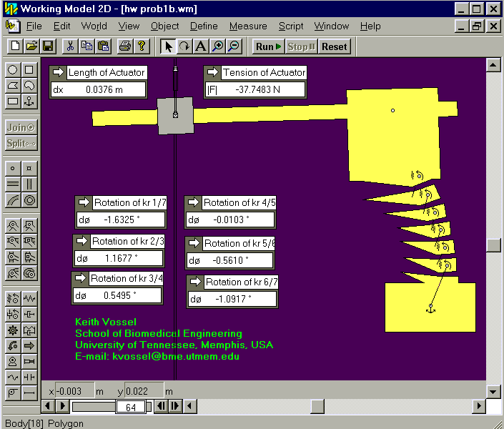
Task: Select the Torque tool
Action: [x=13, y=346]
